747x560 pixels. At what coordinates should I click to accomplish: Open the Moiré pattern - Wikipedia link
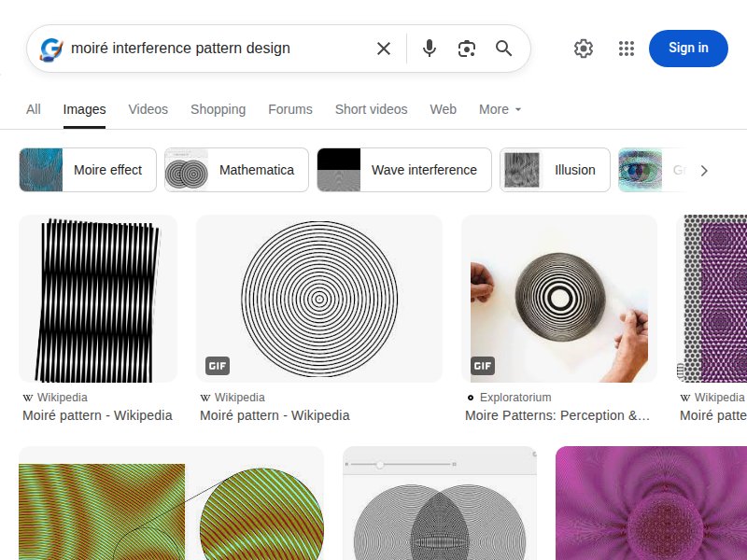coord(97,415)
